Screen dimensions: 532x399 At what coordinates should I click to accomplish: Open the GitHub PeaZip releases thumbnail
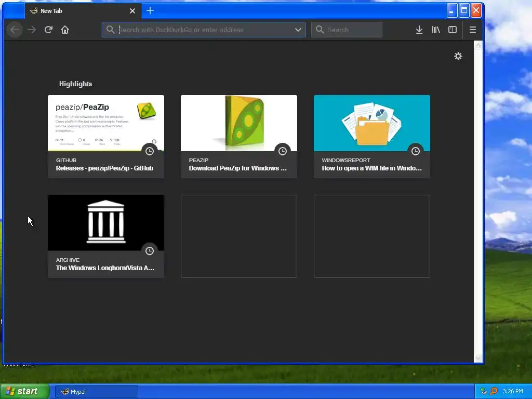click(x=106, y=123)
